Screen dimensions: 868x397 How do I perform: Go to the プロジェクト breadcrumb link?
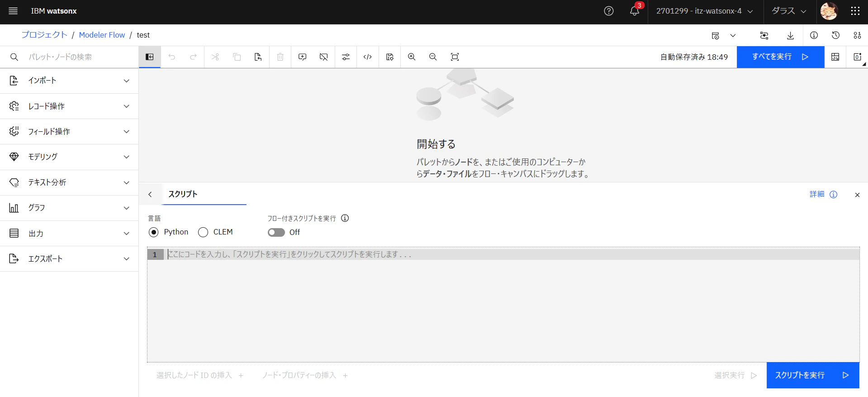pos(44,35)
